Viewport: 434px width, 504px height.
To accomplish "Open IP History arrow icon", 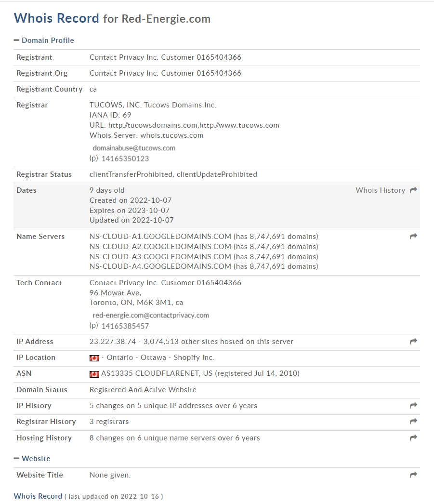I will pyautogui.click(x=413, y=405).
